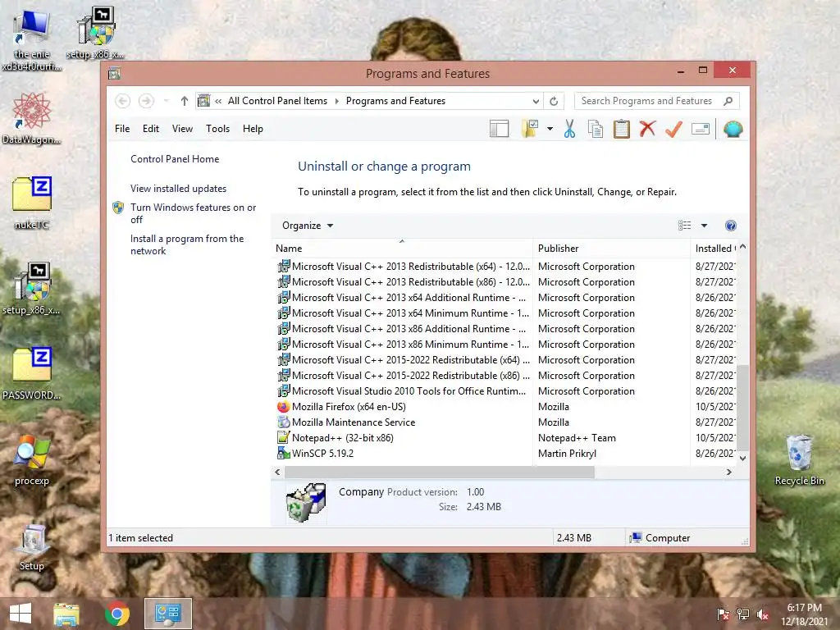The height and width of the screenshot is (630, 840).
Task: Open the File menu
Action: [x=122, y=129]
